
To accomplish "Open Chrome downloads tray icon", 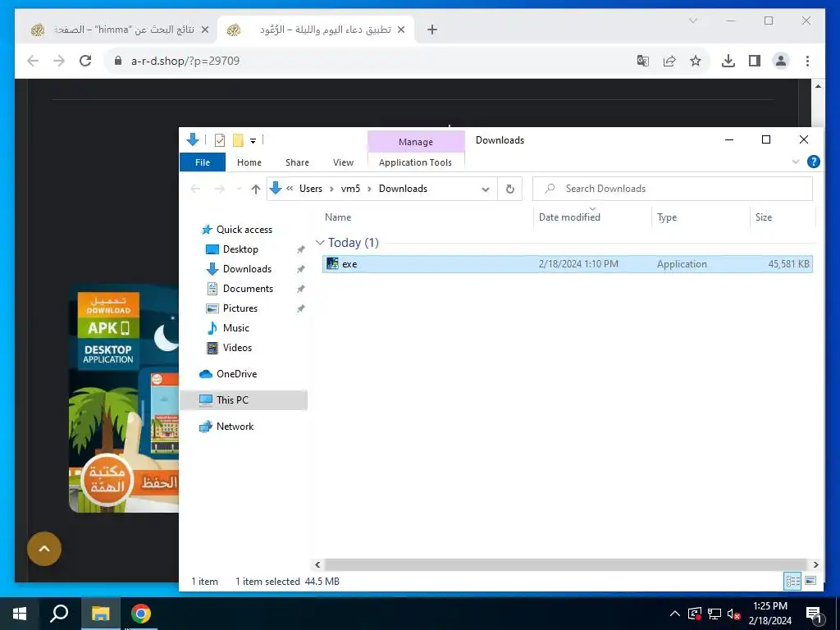I will [728, 61].
